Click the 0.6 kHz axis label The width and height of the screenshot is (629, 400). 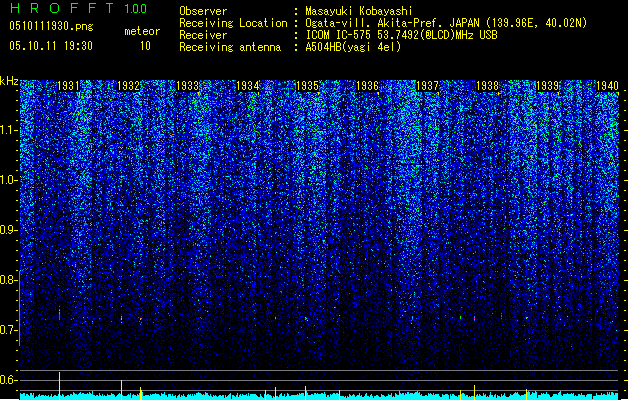pyautogui.click(x=8, y=380)
